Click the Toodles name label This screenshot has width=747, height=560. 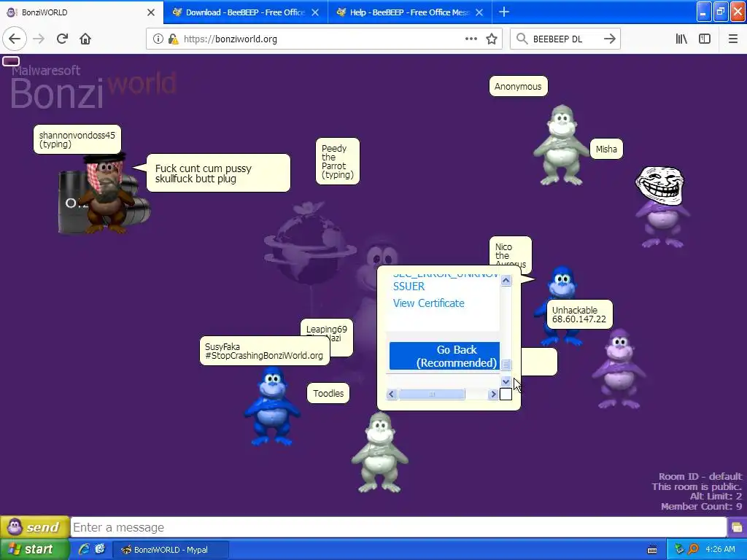coord(328,393)
